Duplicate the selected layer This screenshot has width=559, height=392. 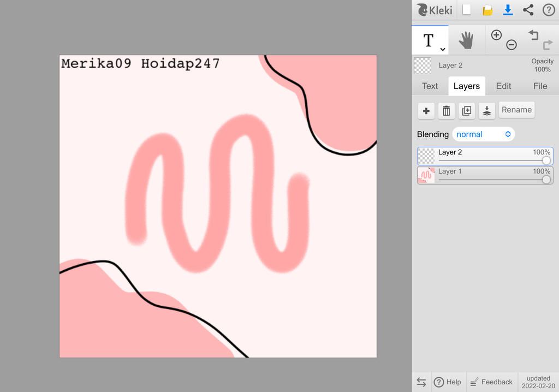(466, 111)
